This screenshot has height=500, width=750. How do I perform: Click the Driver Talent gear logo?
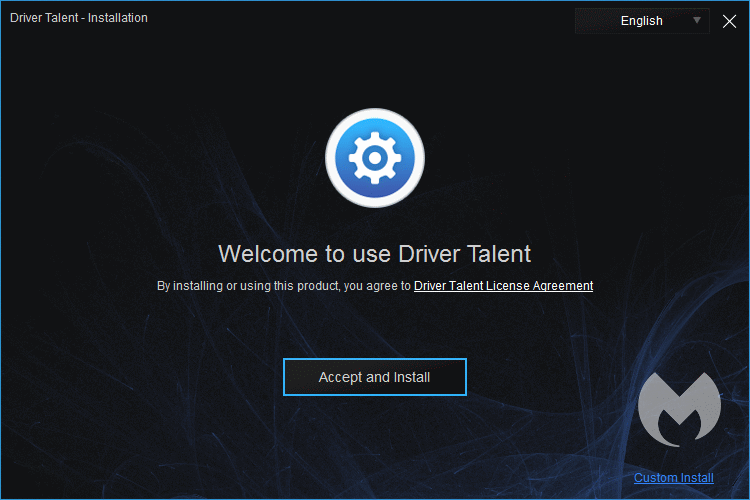[375, 157]
